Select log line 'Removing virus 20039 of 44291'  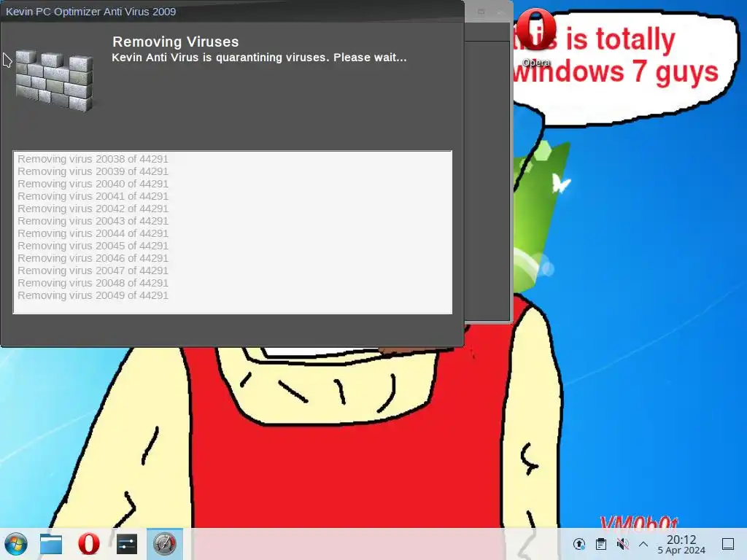point(93,171)
